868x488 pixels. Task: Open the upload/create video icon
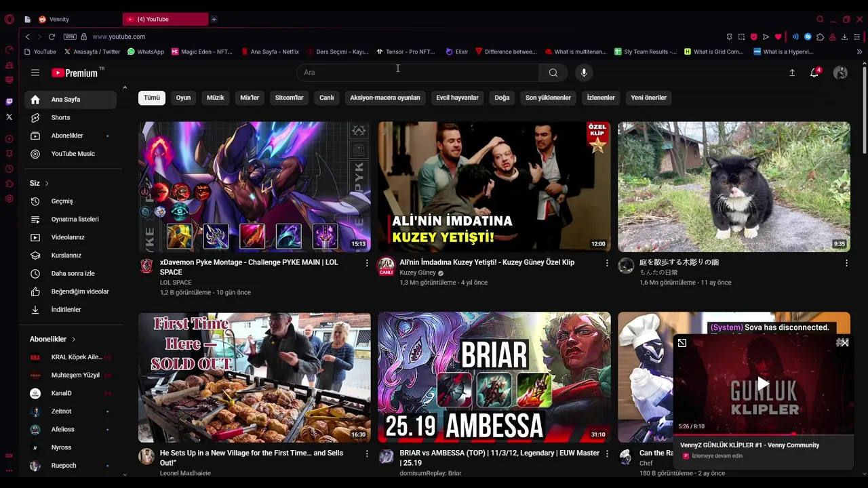click(x=792, y=73)
